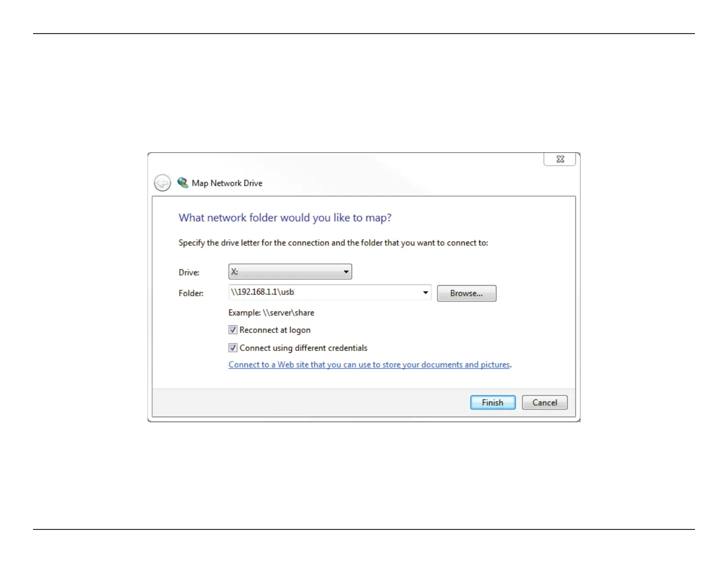This screenshot has height=563, width=728.
Task: Click the Drive: field label
Action: (x=189, y=272)
